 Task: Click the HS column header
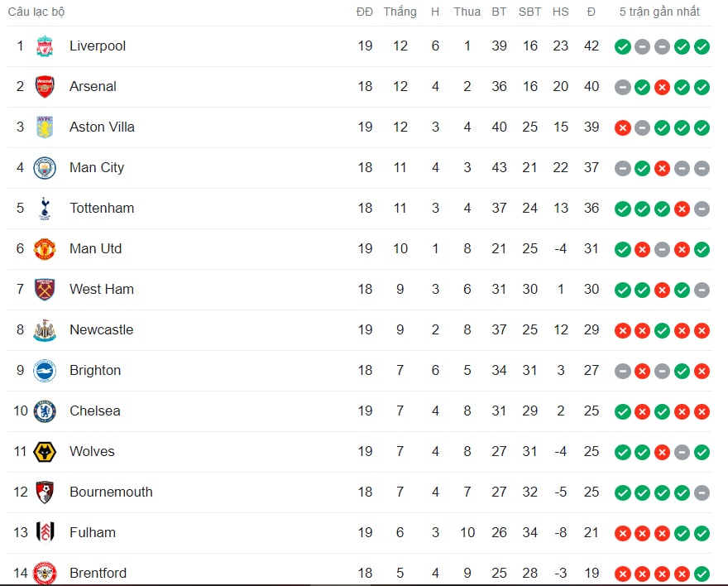(x=560, y=12)
